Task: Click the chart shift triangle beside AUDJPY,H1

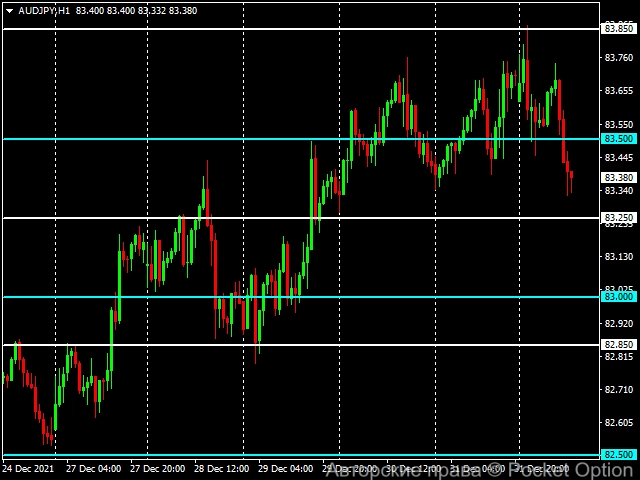Action: click(x=9, y=10)
